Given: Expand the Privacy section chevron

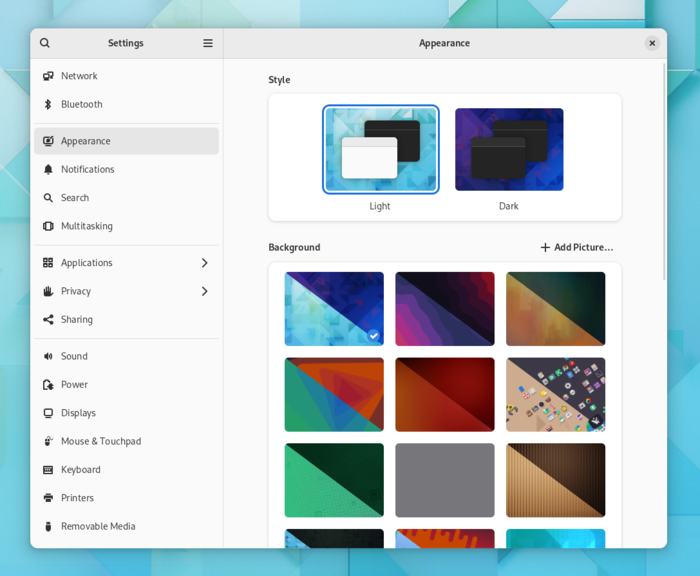Looking at the screenshot, I should pos(204,292).
